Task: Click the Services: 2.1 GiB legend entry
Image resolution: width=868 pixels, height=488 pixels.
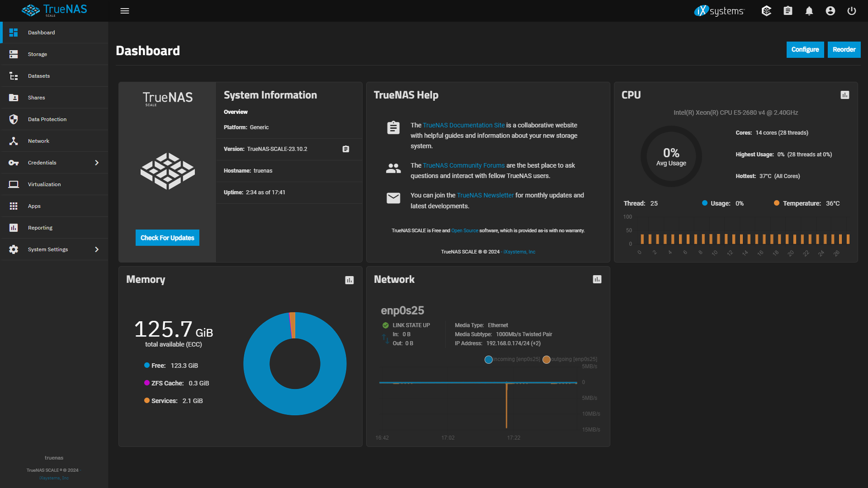Action: click(174, 401)
